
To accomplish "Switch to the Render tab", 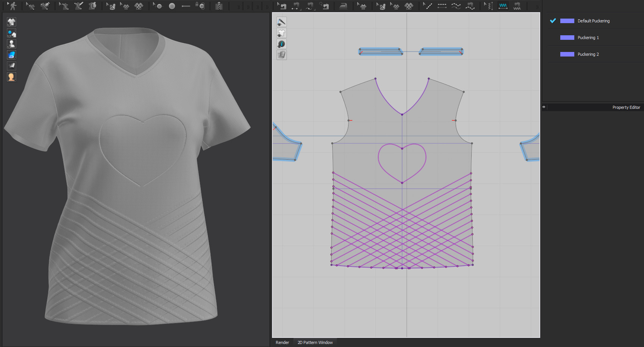I will coord(282,342).
